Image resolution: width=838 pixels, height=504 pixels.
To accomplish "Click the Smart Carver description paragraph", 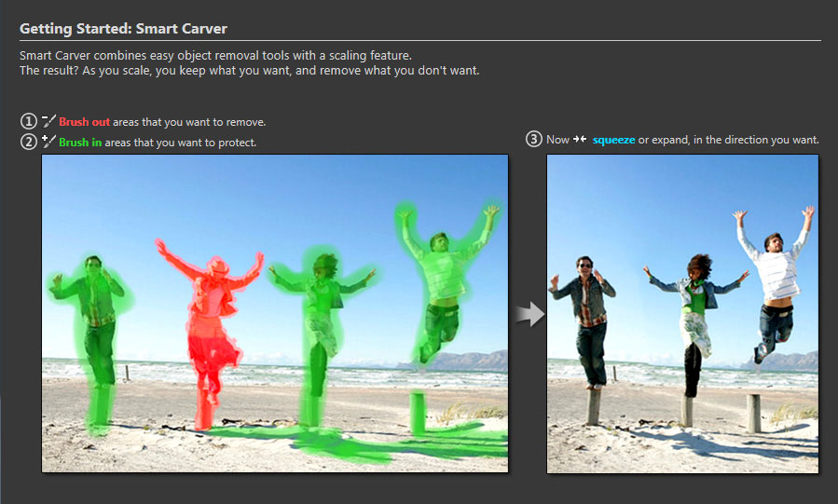I will [x=249, y=63].
